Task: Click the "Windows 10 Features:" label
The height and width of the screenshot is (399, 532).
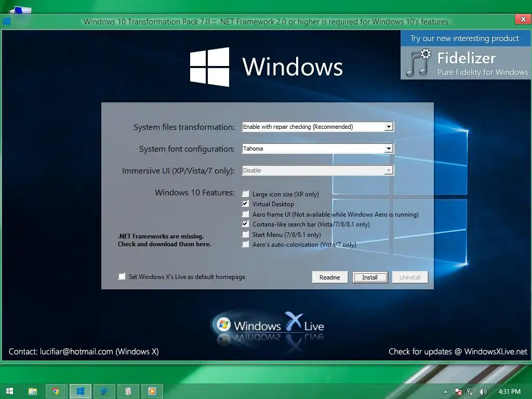Action: click(194, 192)
